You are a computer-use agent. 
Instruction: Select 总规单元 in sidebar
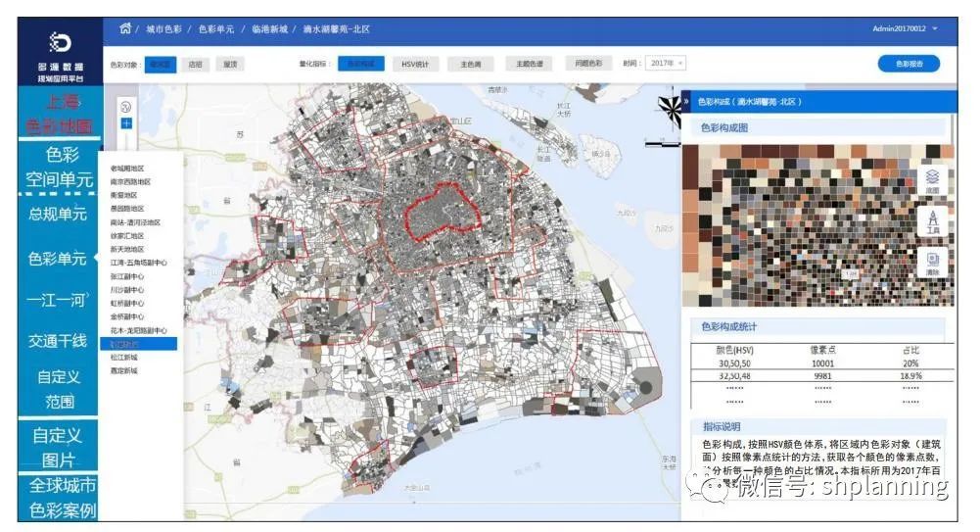pos(58,214)
